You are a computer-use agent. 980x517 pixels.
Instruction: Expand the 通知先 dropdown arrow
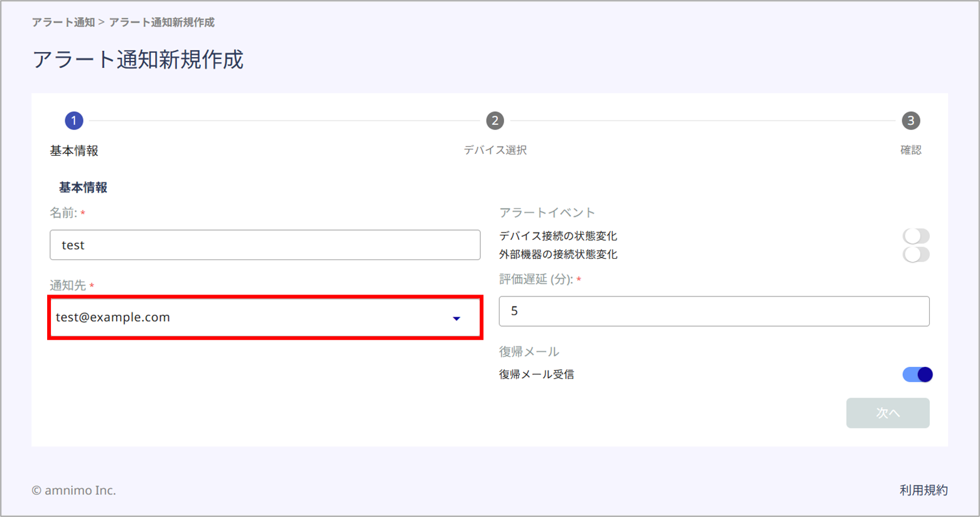(x=456, y=318)
